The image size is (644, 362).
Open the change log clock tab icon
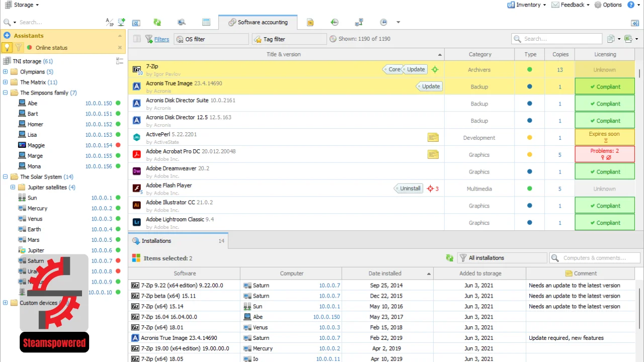pyautogui.click(x=335, y=23)
